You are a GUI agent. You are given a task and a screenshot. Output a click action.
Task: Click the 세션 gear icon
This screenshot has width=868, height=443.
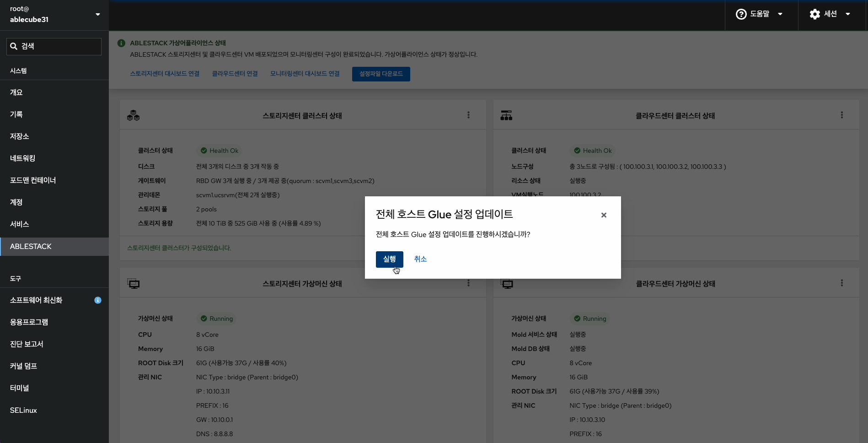pos(815,14)
